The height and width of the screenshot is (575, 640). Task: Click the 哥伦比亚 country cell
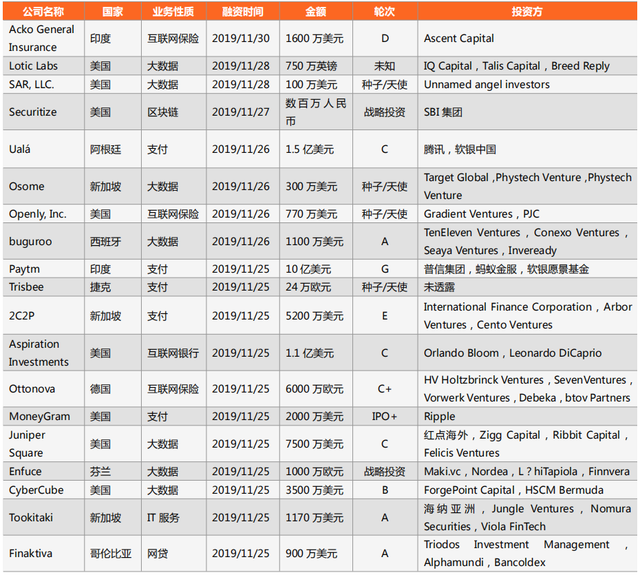click(x=111, y=554)
